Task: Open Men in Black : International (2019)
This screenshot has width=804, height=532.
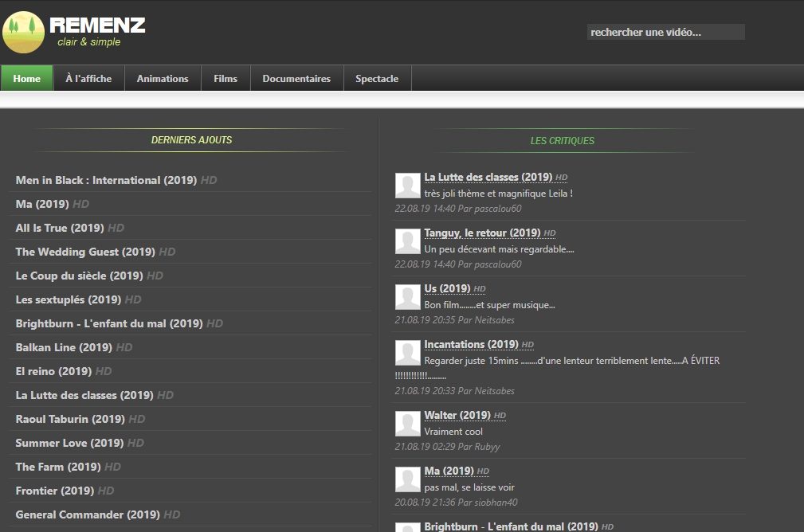Action: pos(106,180)
